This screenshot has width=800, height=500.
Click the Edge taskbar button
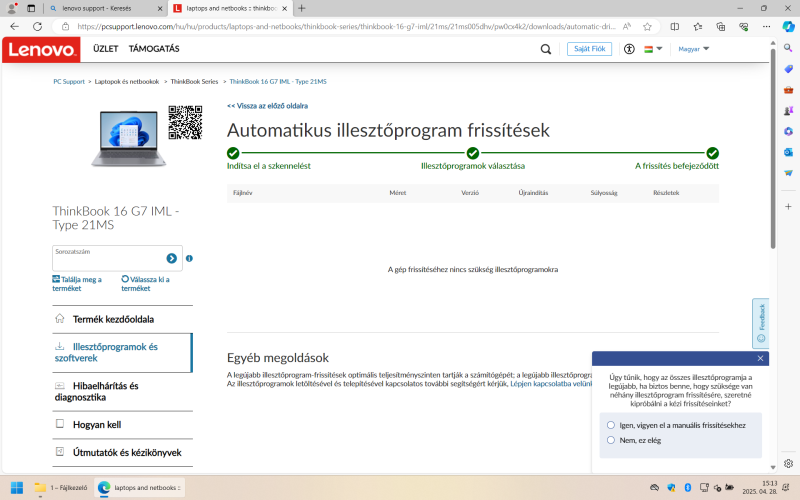coord(139,488)
